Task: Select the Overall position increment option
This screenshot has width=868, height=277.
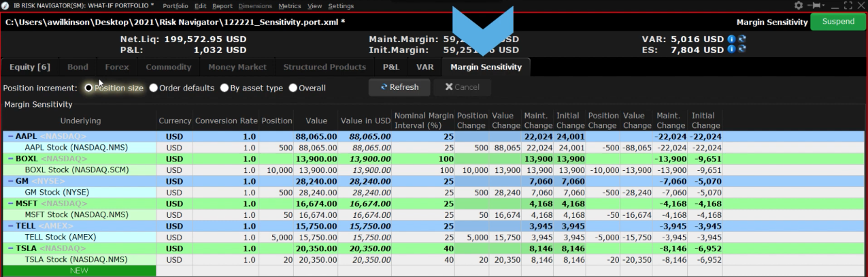Action: tap(293, 88)
